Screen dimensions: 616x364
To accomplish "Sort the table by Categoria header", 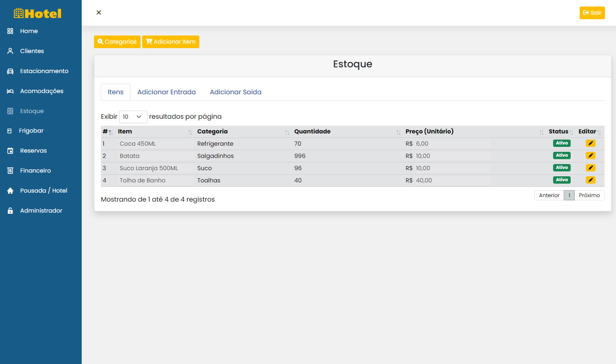I will click(212, 131).
